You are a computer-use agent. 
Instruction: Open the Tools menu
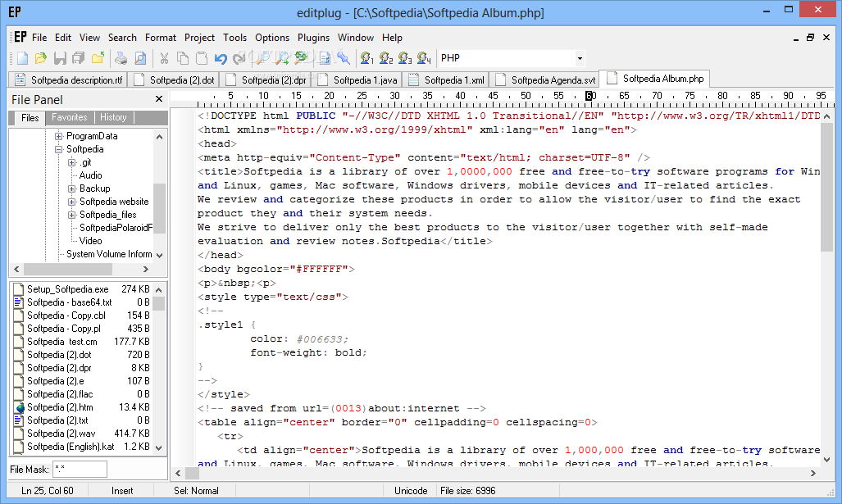pos(234,38)
